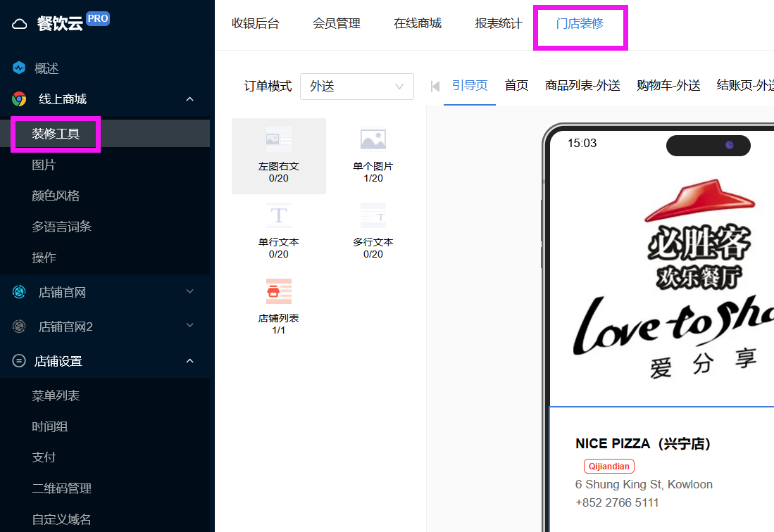The width and height of the screenshot is (774, 532).
Task: Click the jump-to-first-tab arrow icon
Action: (x=435, y=87)
